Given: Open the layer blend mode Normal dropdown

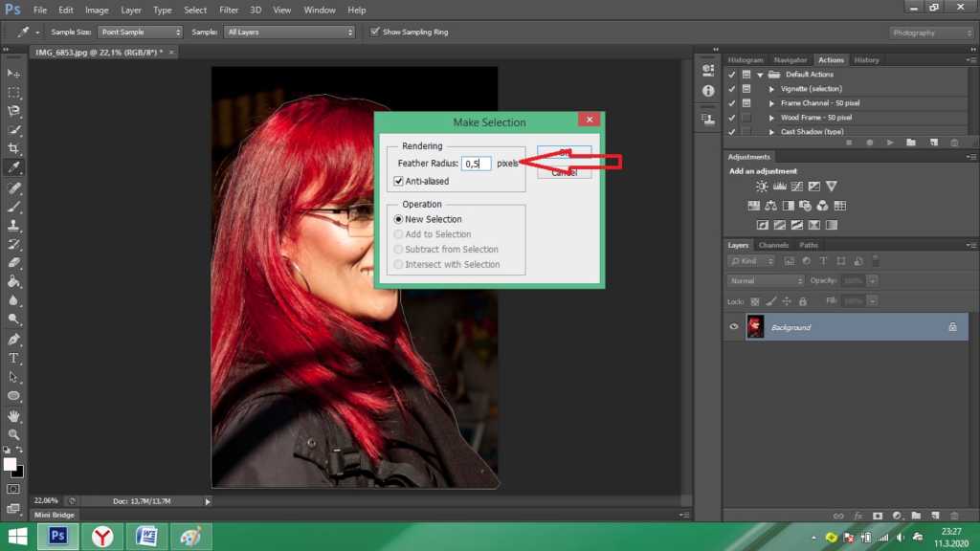Looking at the screenshot, I should tap(765, 280).
